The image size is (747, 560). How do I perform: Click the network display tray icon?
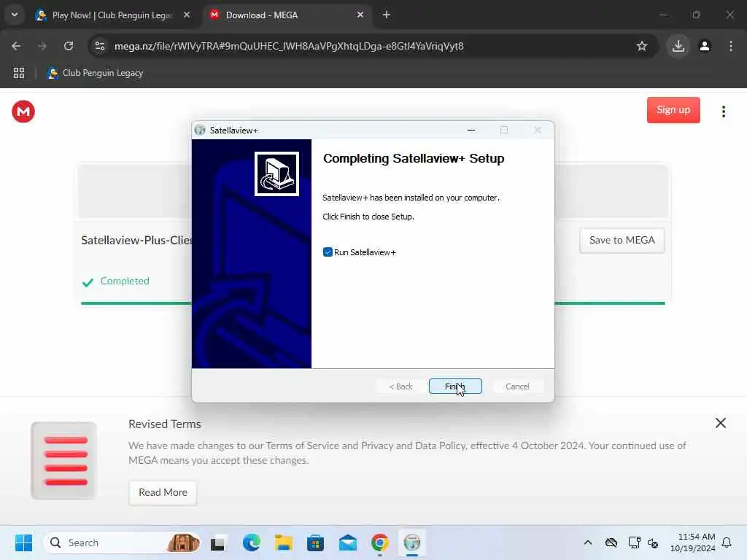[634, 542]
